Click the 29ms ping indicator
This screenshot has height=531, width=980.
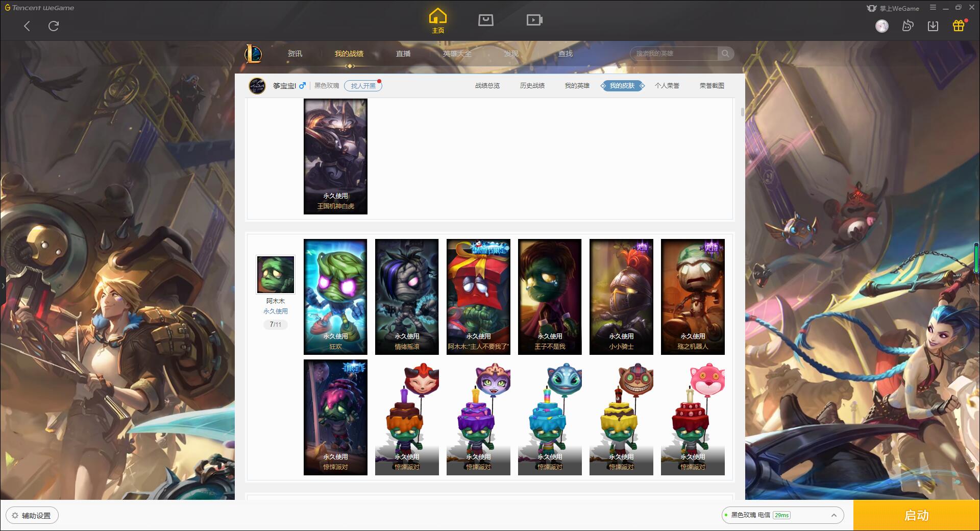coord(781,515)
